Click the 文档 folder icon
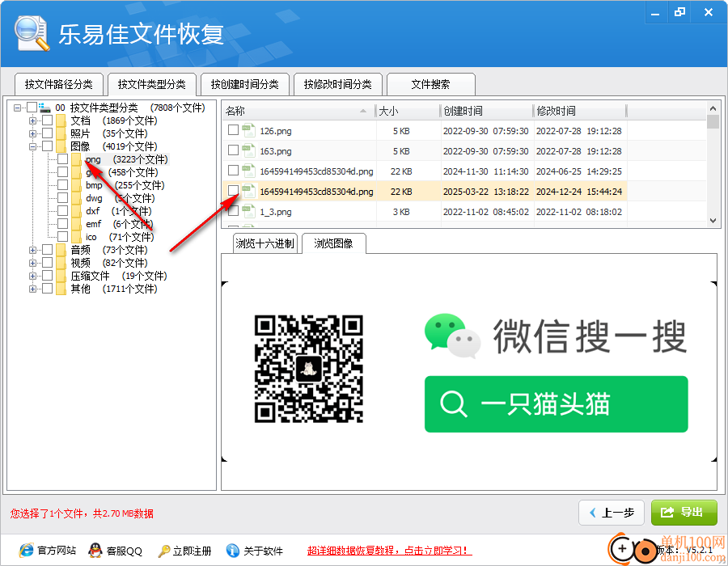 point(61,120)
